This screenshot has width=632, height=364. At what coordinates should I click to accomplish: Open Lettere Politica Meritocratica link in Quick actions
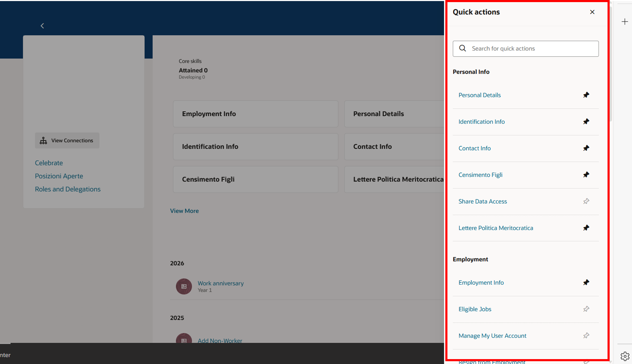point(496,228)
